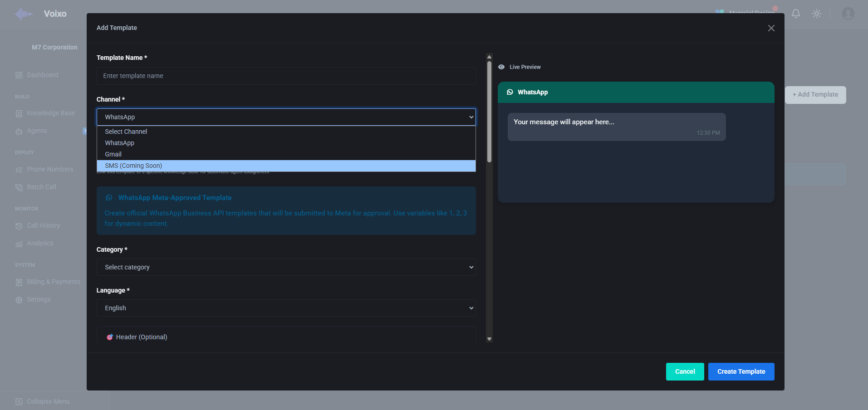Select the Settings gear icon in sidebar

(x=19, y=299)
